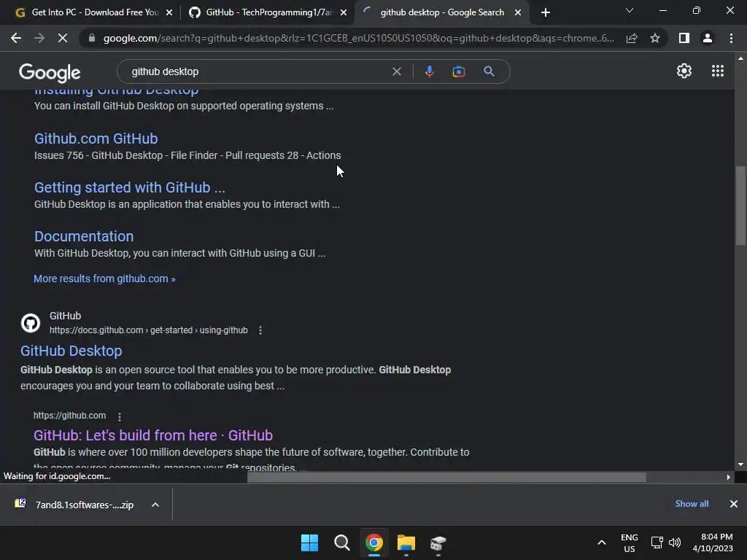747x560 pixels.
Task: Go back to previous page
Action: (16, 38)
